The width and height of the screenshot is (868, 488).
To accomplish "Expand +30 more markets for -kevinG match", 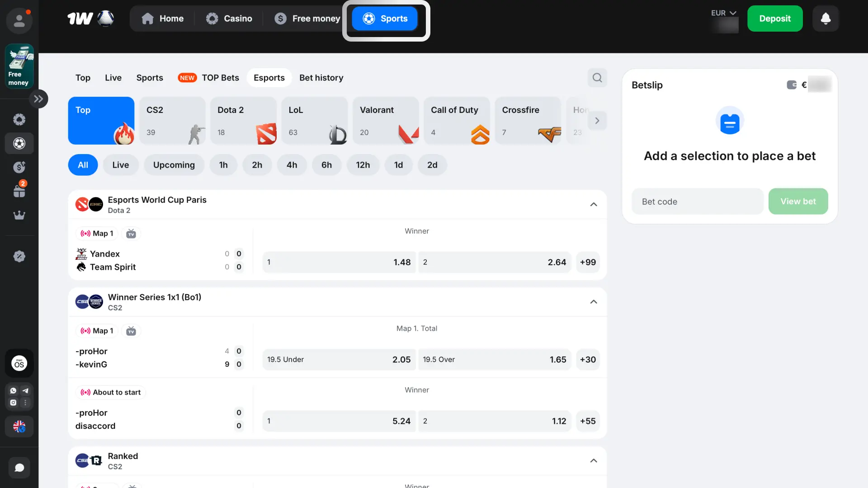I will pyautogui.click(x=588, y=360).
